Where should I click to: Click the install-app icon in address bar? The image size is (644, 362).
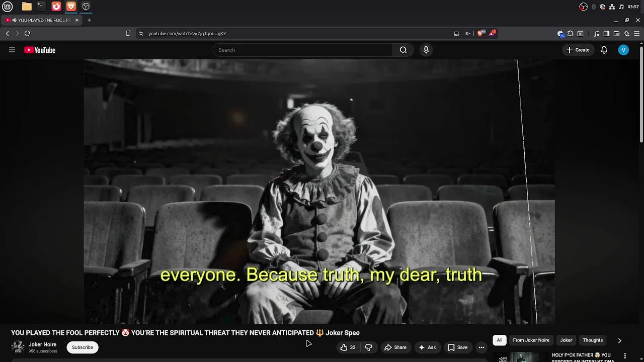(x=456, y=33)
